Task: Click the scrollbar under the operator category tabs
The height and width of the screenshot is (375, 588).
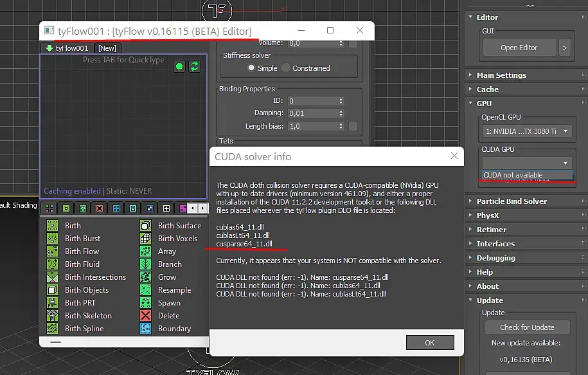Action: point(124,216)
